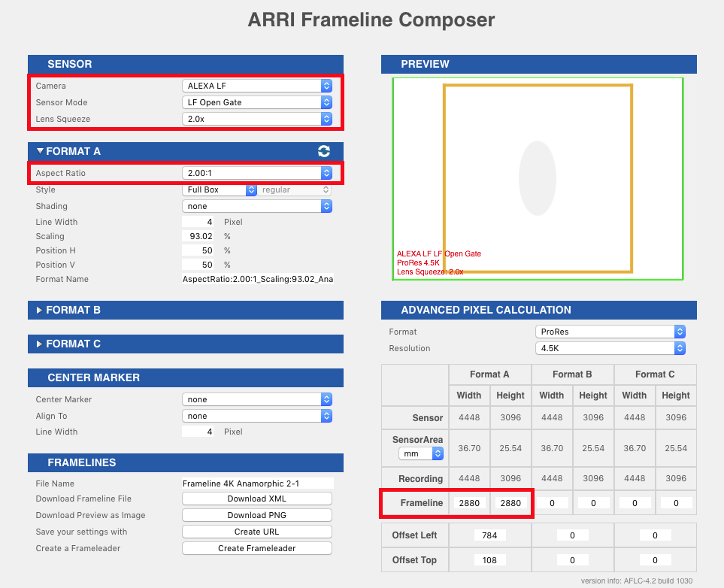Click the Format A Frameline Width field
The width and height of the screenshot is (724, 588).
tap(470, 503)
